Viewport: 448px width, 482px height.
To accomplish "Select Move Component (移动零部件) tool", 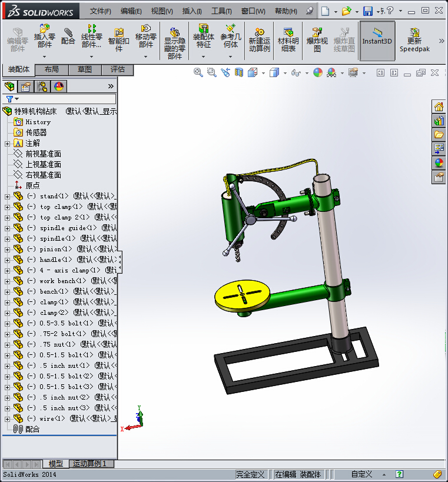I will coord(146,36).
